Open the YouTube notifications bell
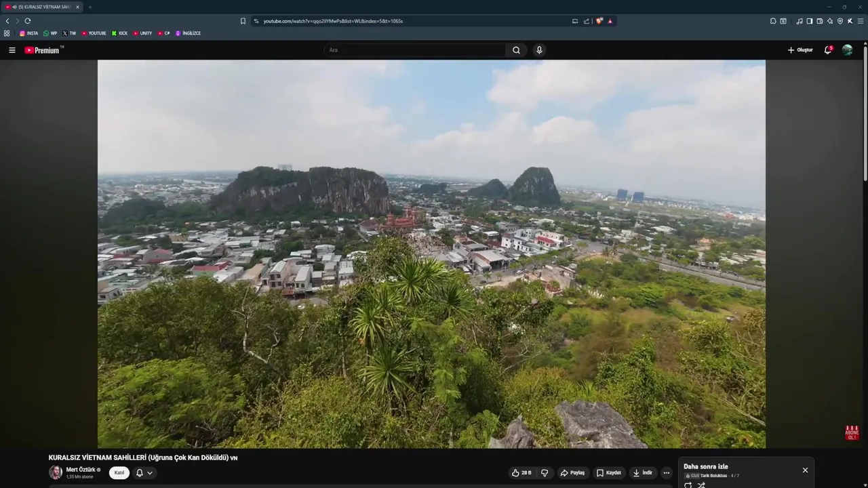The image size is (868, 488). pos(828,50)
